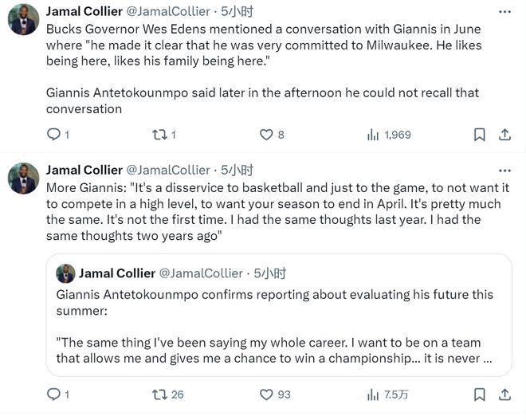View analytics showing 1,969 views

373,135
